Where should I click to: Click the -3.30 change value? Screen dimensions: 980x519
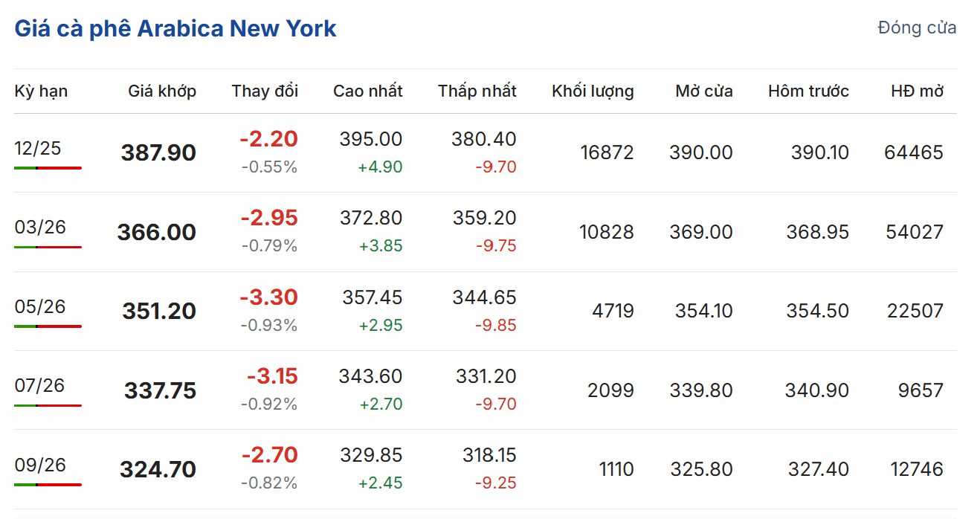pyautogui.click(x=268, y=297)
